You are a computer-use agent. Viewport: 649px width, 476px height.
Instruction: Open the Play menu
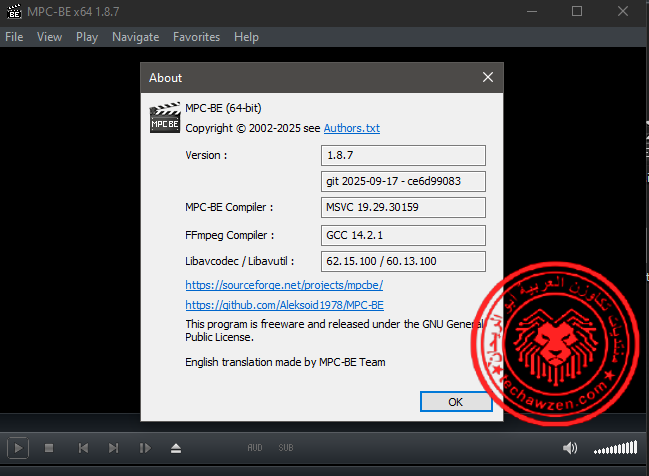coord(87,37)
